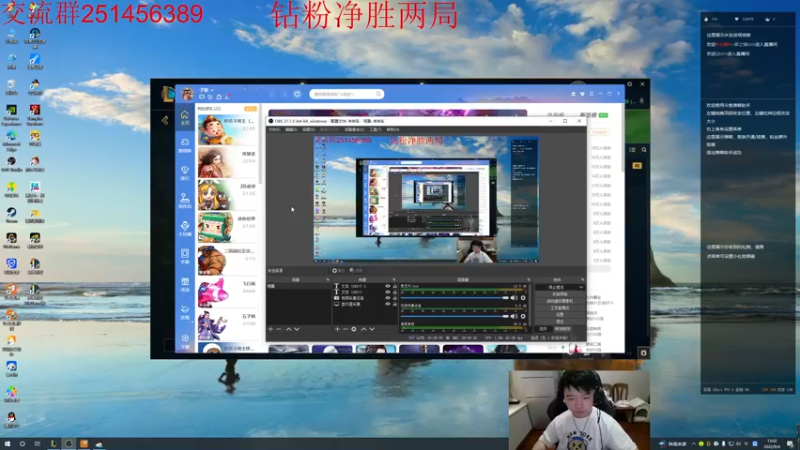Pop out the scenes dock via header icon
Image resolution: width=800 pixels, height=450 pixels.
click(x=328, y=280)
